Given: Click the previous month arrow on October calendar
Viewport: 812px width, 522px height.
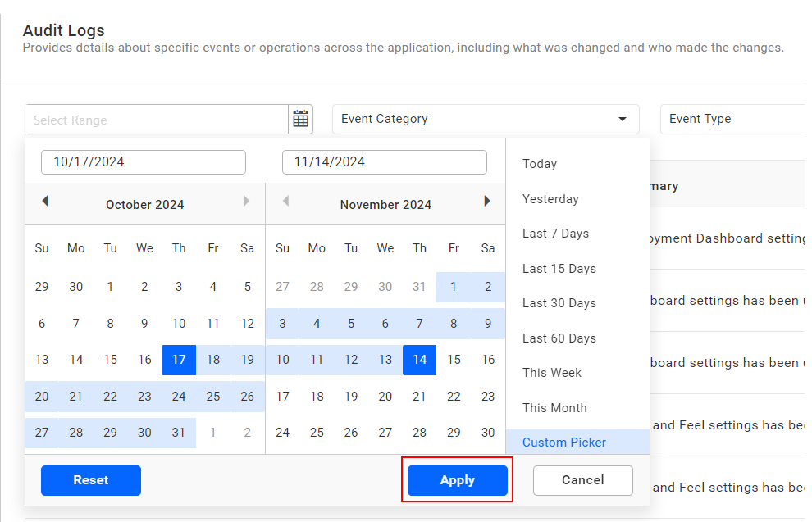Looking at the screenshot, I should [45, 202].
